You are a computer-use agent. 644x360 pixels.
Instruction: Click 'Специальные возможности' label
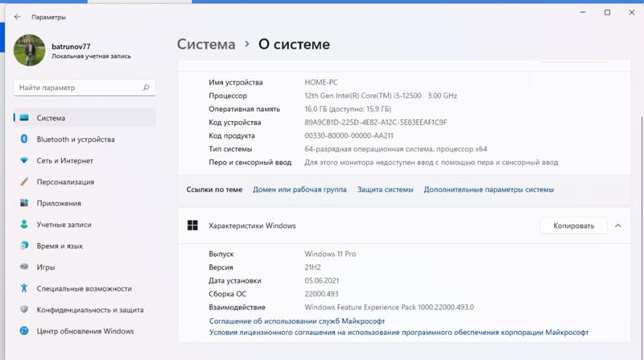pyautogui.click(x=85, y=289)
